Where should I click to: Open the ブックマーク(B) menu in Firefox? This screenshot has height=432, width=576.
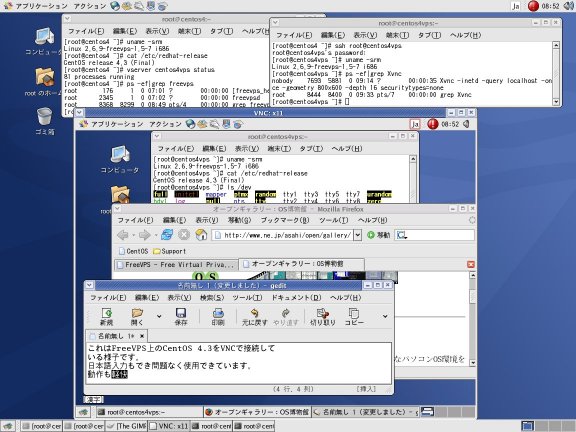click(285, 220)
